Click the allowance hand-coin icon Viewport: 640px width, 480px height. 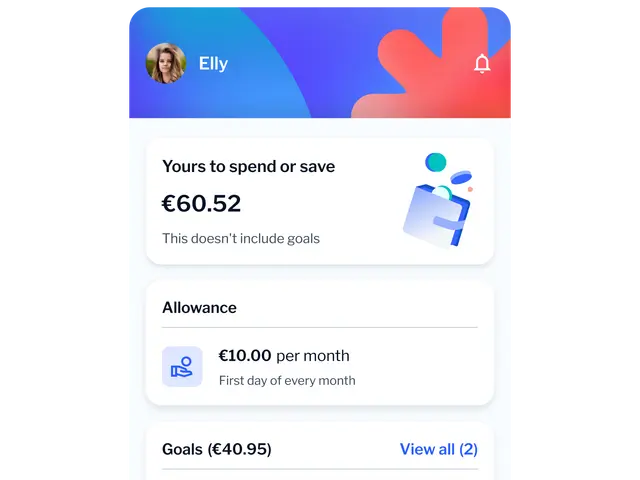tap(182, 367)
